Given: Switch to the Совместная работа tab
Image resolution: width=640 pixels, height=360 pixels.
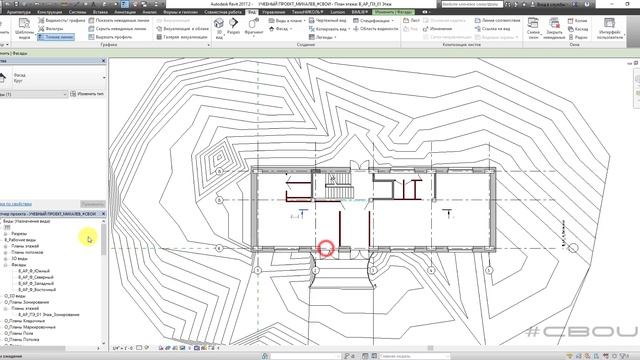Looking at the screenshot, I should pyautogui.click(x=223, y=12).
